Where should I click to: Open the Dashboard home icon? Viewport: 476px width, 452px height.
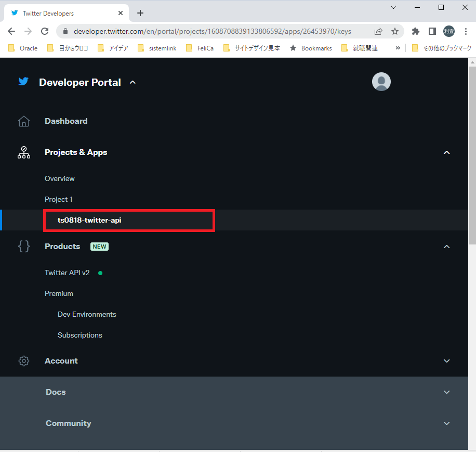[x=24, y=121]
